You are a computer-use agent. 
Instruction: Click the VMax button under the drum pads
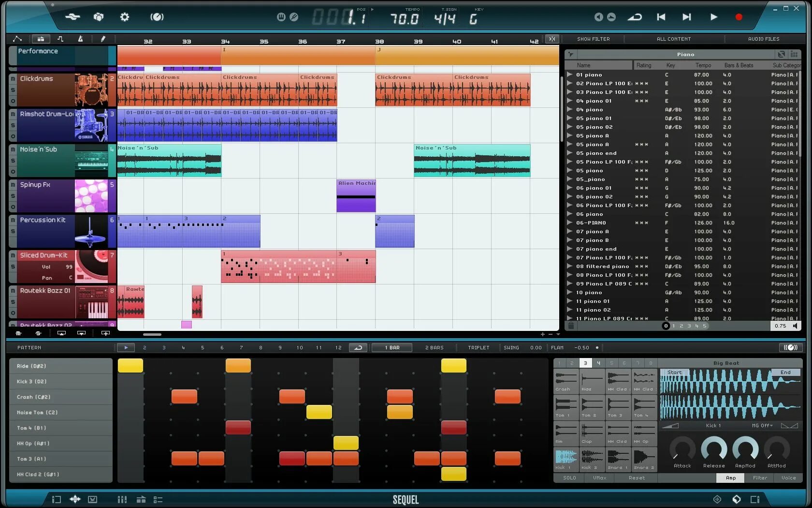(x=599, y=478)
